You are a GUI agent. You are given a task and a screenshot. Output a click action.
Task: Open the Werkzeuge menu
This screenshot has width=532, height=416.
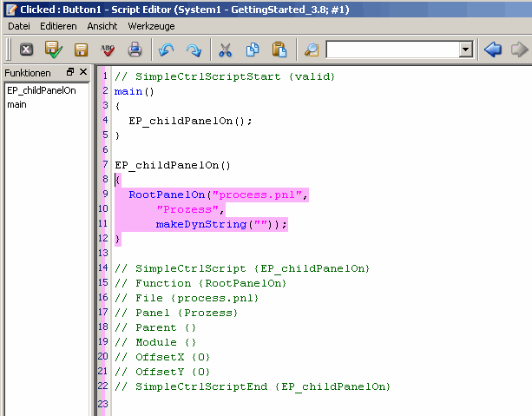(148, 27)
